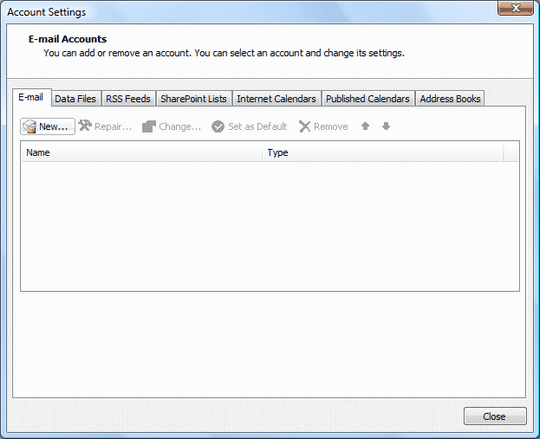The width and height of the screenshot is (540, 439).
Task: Switch to the Data Files tab
Action: click(75, 99)
